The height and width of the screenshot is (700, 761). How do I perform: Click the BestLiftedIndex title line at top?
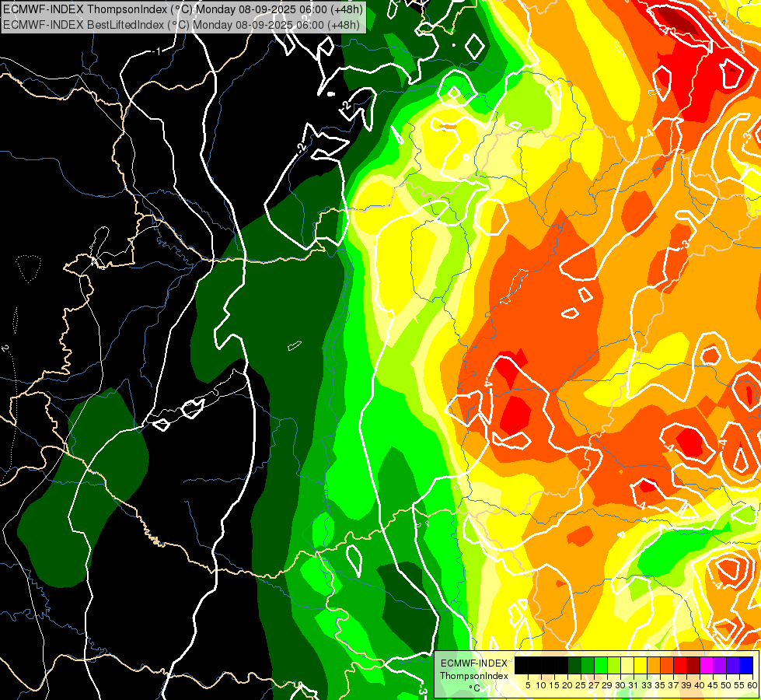pos(182,25)
